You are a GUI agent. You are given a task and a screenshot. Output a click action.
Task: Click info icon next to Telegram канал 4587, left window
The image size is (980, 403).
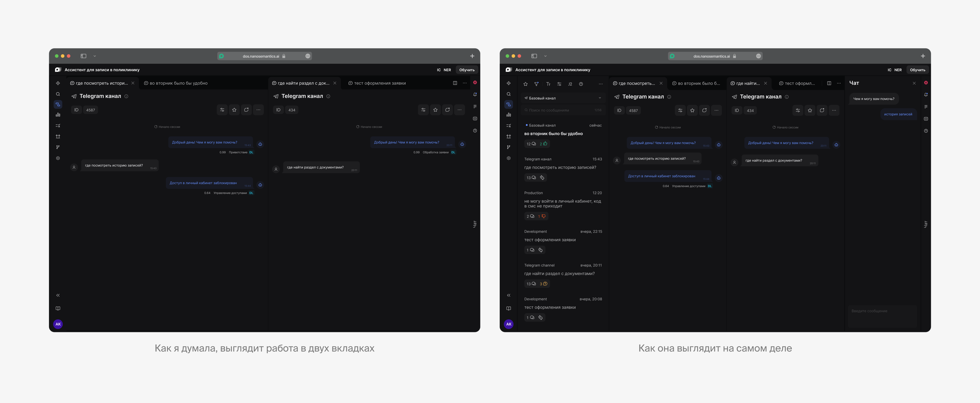coord(126,96)
